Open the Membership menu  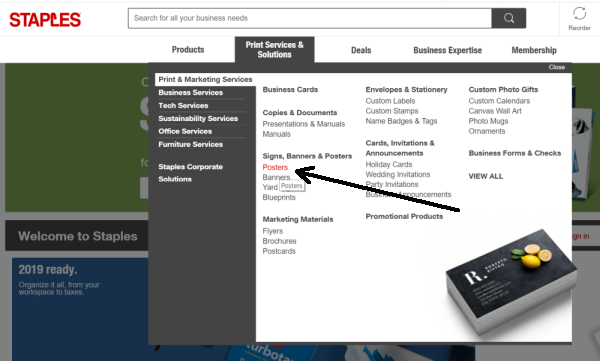point(534,50)
